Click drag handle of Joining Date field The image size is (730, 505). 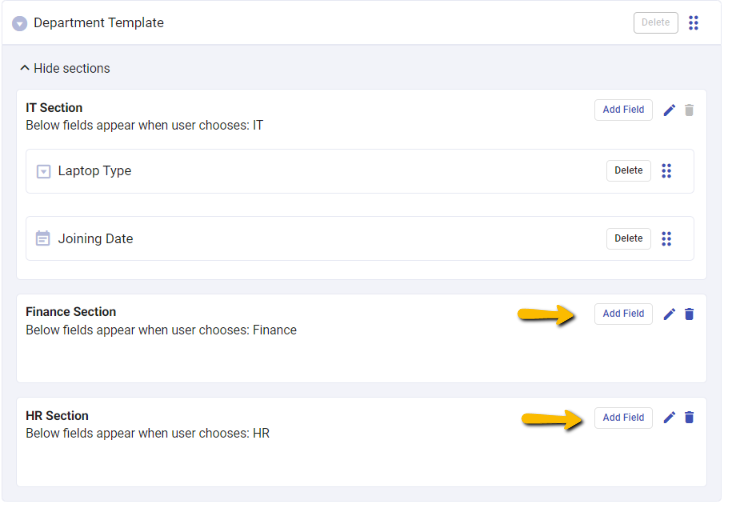coord(667,239)
